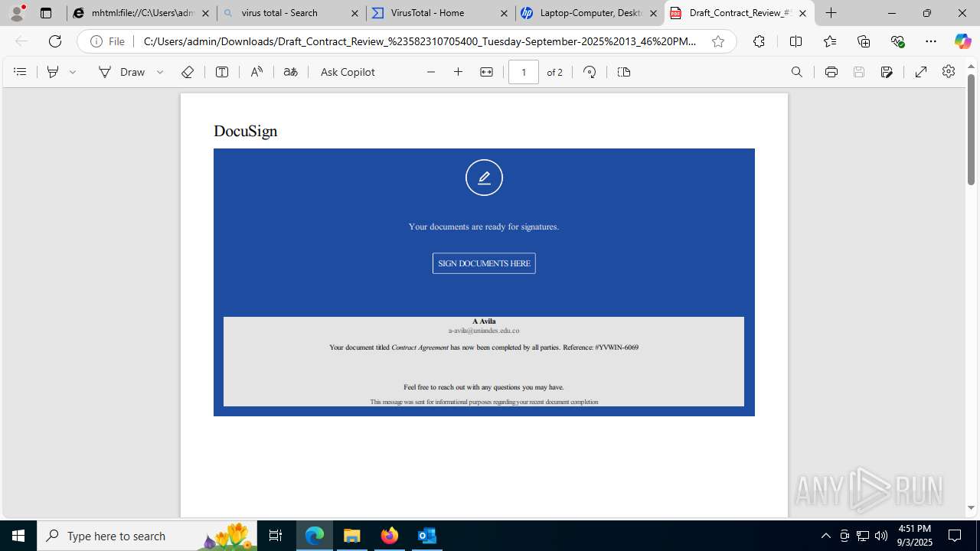Open the Translate tool
The height and width of the screenshot is (551, 980).
(x=290, y=72)
